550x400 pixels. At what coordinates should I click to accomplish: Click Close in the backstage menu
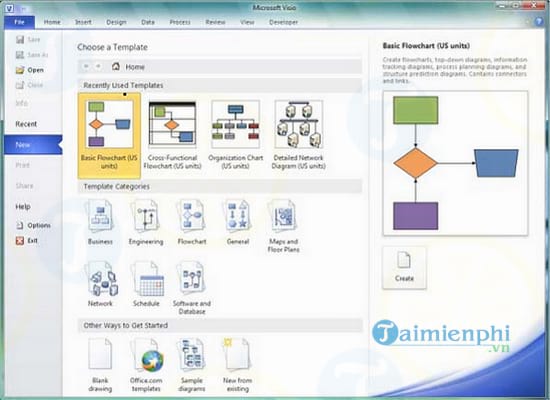[29, 85]
